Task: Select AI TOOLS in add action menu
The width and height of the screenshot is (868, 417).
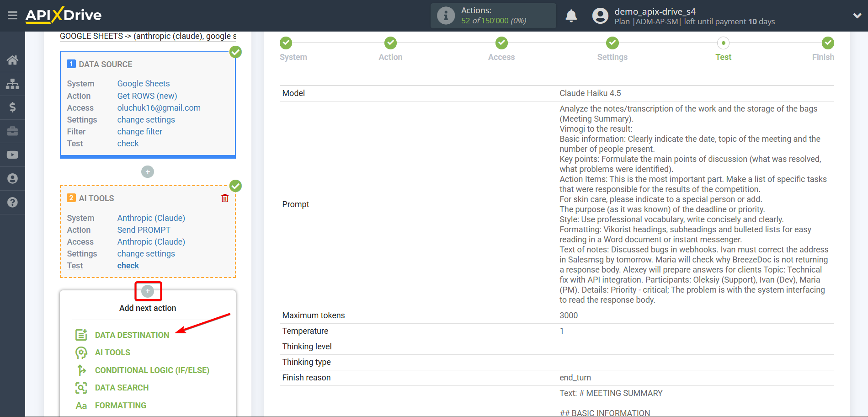Action: pyautogui.click(x=112, y=353)
